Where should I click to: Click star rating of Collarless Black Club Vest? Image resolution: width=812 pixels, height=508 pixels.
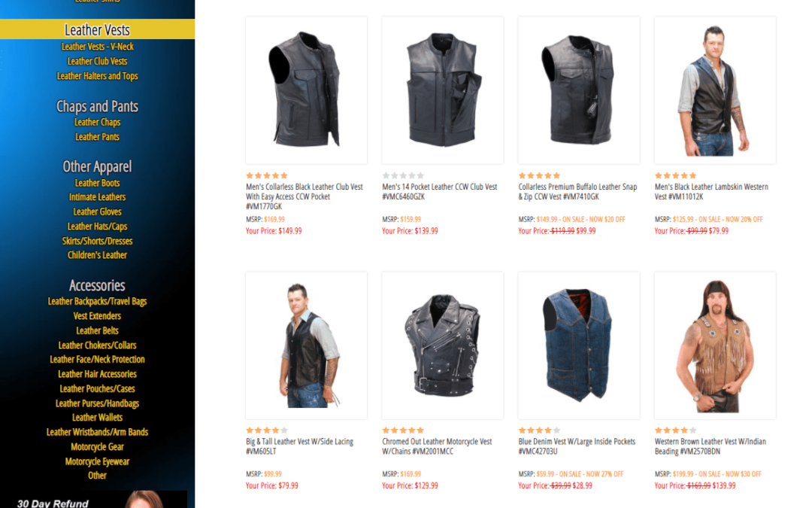pos(267,175)
